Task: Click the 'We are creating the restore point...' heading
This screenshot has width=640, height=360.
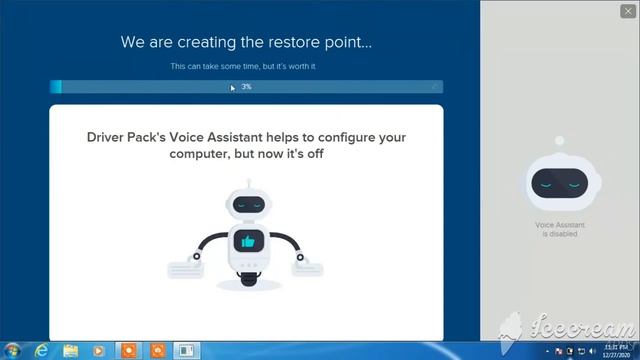Action: [246, 42]
